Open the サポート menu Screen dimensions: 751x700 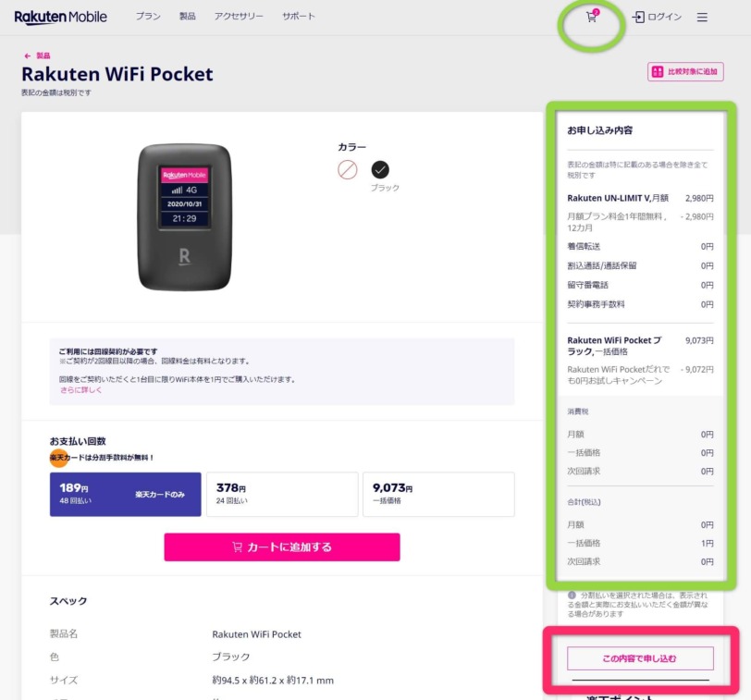pos(299,17)
